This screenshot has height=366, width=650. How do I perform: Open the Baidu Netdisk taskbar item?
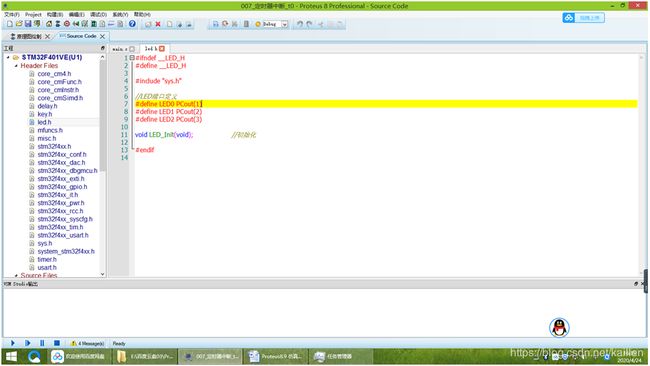point(79,356)
